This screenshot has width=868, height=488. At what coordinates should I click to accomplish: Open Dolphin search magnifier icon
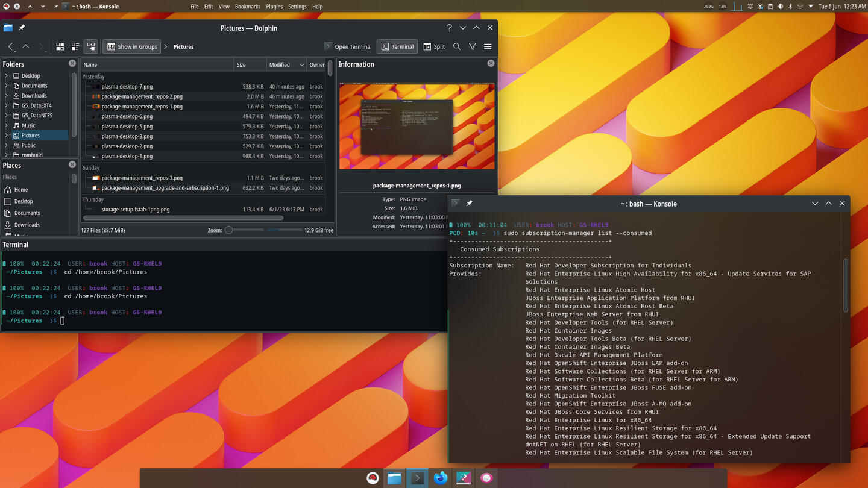(457, 46)
